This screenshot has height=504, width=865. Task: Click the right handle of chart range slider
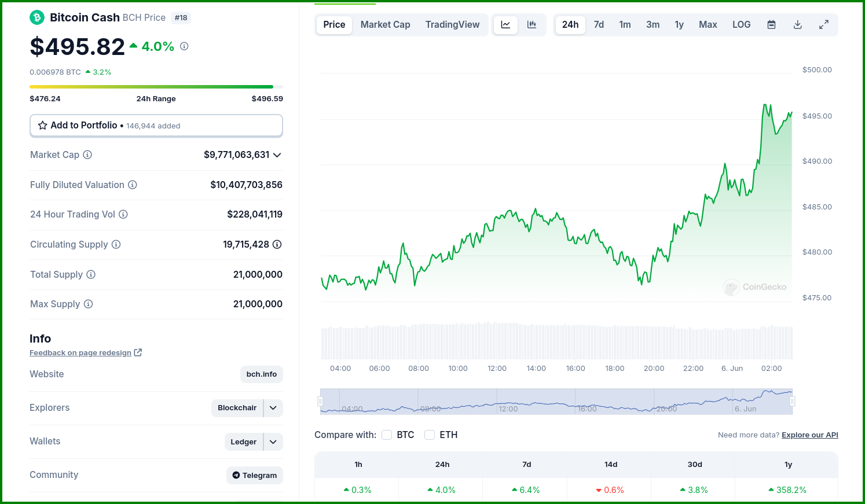coord(793,401)
